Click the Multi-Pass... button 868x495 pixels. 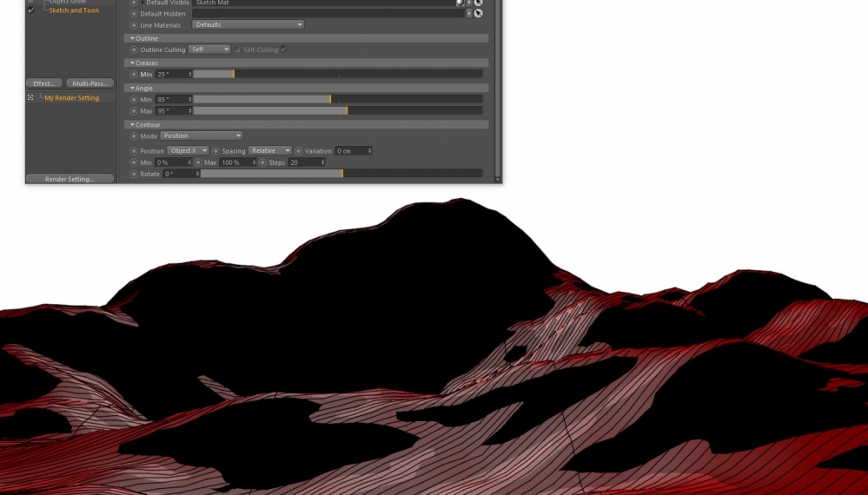click(90, 83)
